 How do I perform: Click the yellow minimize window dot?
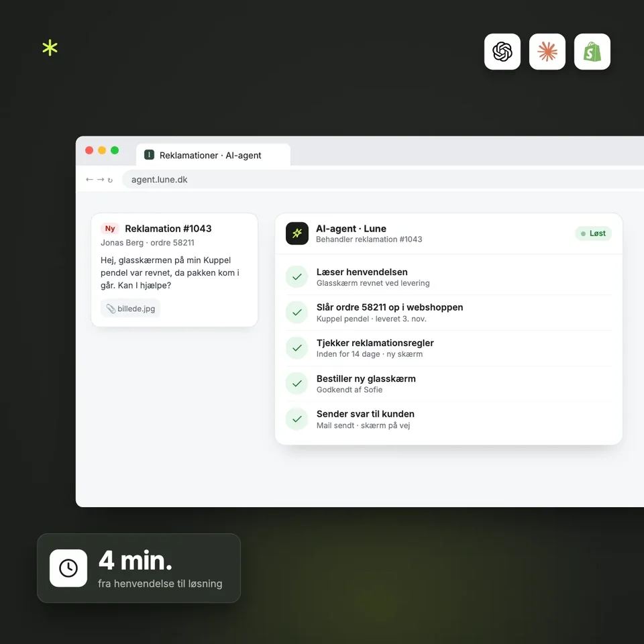click(102, 150)
